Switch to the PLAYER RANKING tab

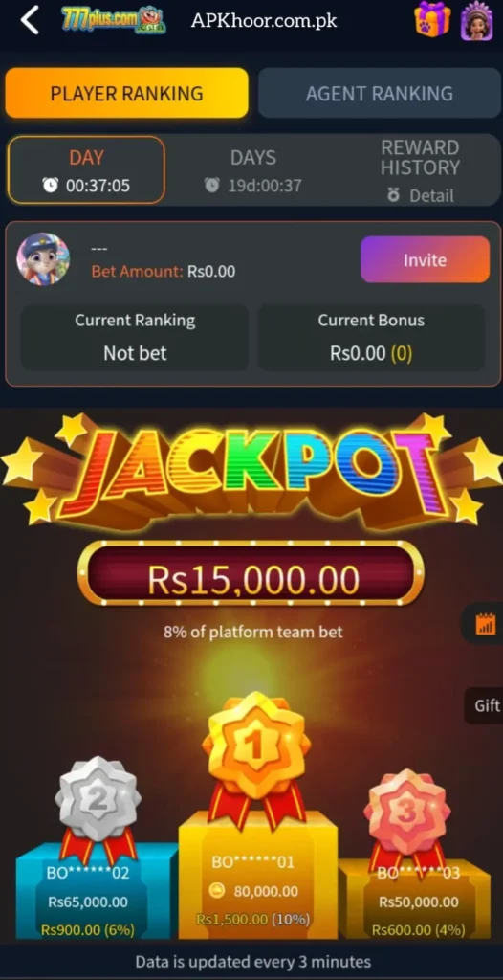(x=127, y=93)
